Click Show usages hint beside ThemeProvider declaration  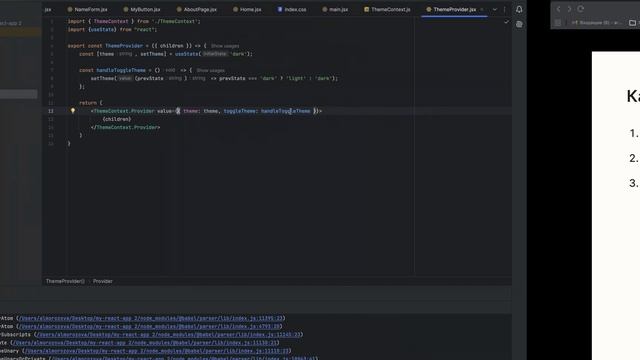(x=225, y=46)
